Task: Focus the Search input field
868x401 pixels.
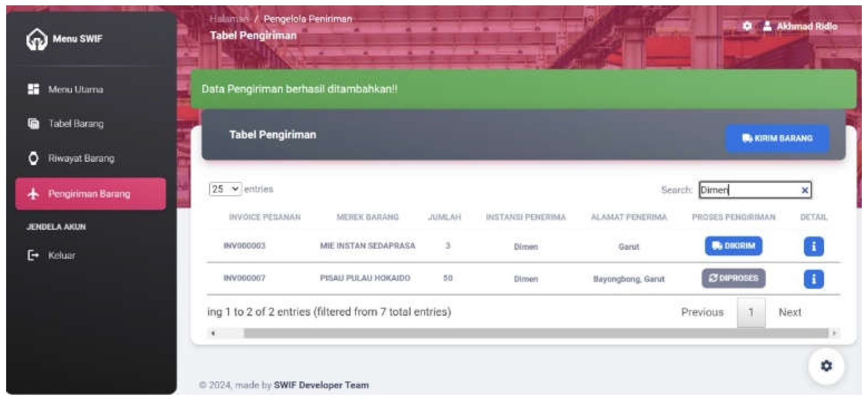Action: tap(748, 190)
